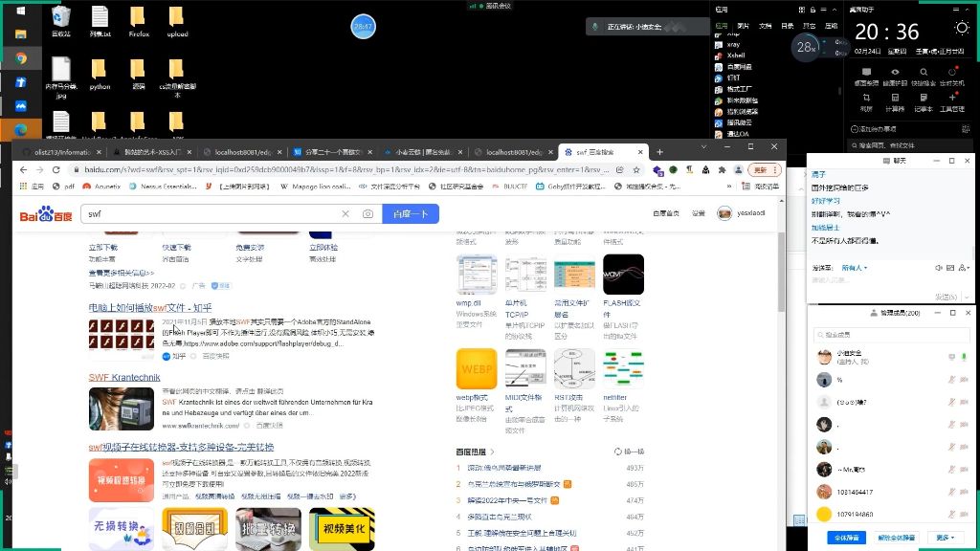Open the Recycle Bin desktop icon
The image size is (980, 551).
[x=60, y=21]
